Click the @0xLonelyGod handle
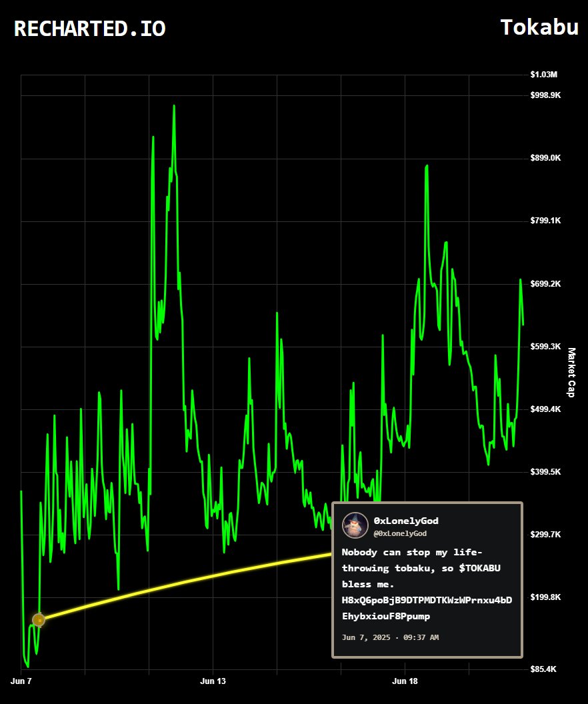 point(400,533)
